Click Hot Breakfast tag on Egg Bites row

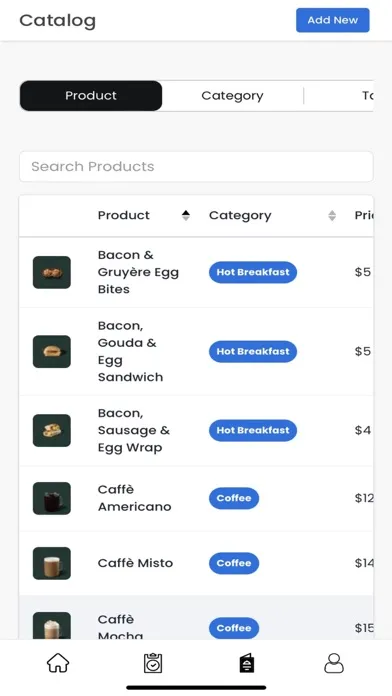[253, 272]
